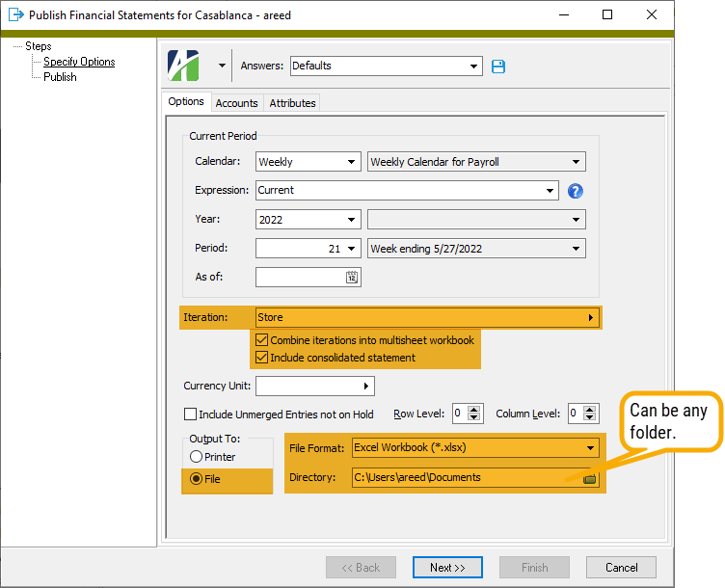The image size is (725, 588).
Task: Open the Weekly calendar type dropdown
Action: (351, 162)
